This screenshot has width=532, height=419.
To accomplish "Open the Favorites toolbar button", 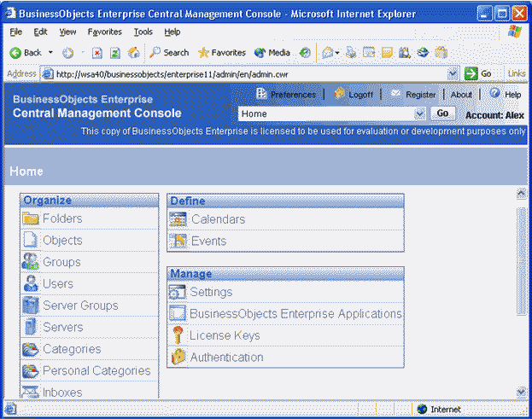I will point(221,53).
